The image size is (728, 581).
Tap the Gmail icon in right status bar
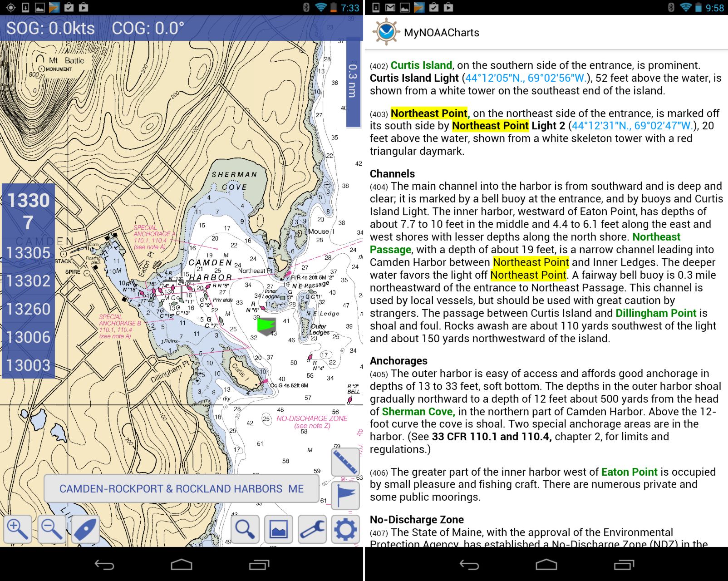(390, 7)
